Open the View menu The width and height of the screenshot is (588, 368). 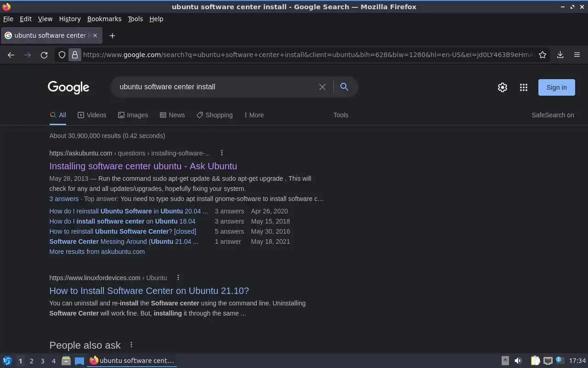click(x=45, y=19)
